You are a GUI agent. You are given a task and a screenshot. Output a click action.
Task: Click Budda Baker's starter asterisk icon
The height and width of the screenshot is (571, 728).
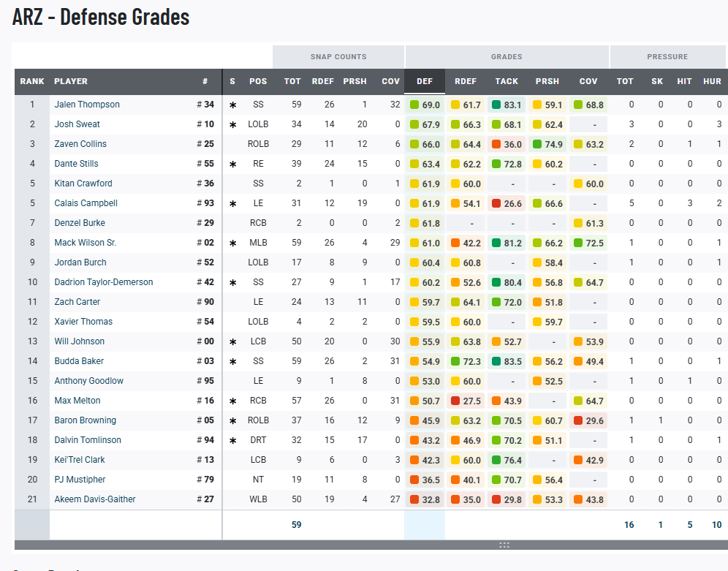pyautogui.click(x=232, y=362)
